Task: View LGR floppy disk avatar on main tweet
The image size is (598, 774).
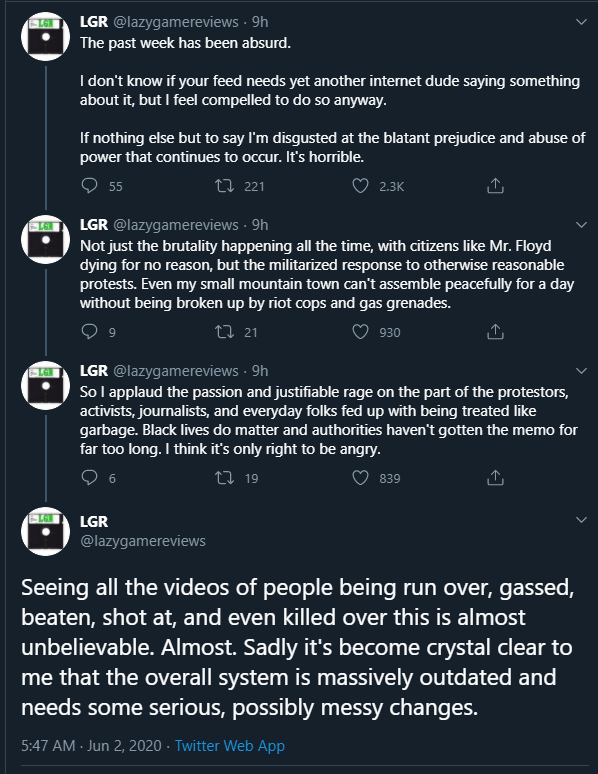Action: 45,532
